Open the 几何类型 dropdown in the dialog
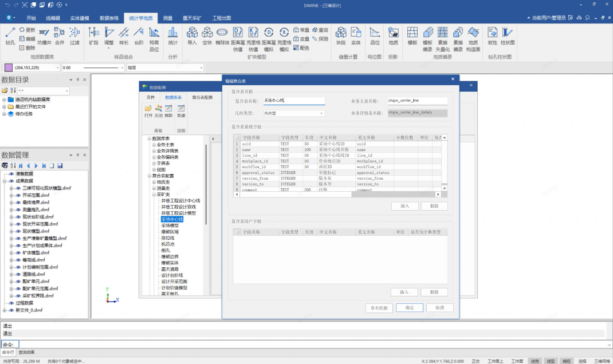613x364 pixels. pyautogui.click(x=321, y=113)
